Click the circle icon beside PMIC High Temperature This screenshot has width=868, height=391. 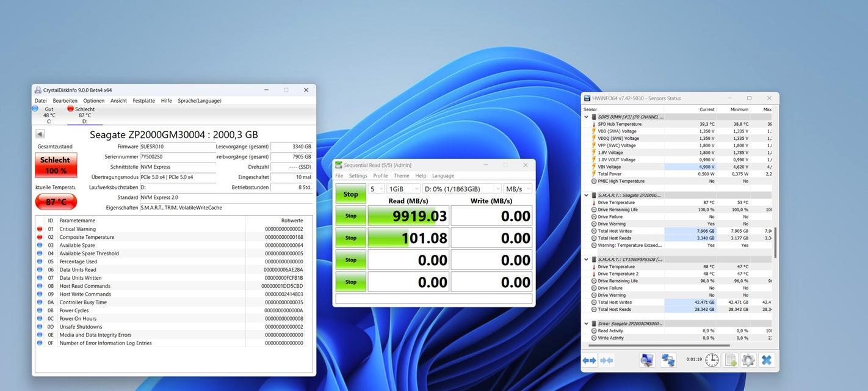[594, 181]
